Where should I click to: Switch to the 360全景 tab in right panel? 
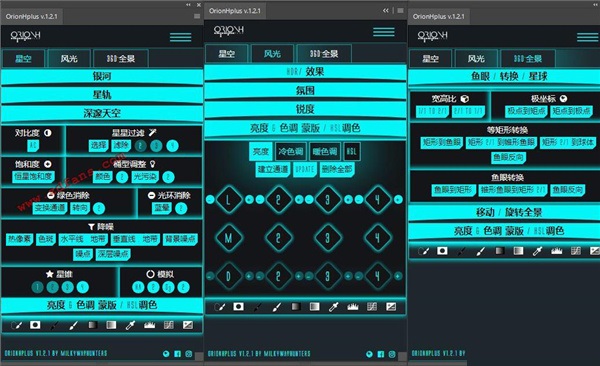528,59
